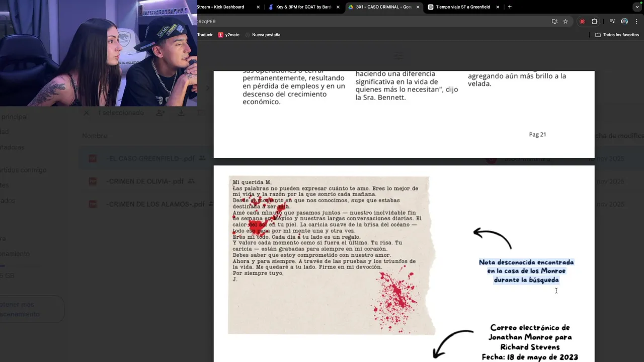This screenshot has width=644, height=362.
Task: Click the PDF icon beside CRIMEN DE OLIVIA
Action: 93,181
